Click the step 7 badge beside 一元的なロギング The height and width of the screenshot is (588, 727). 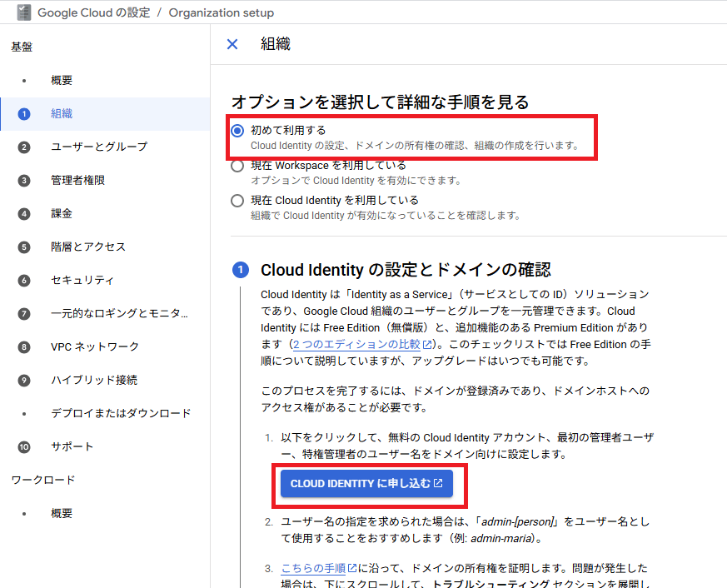point(24,314)
